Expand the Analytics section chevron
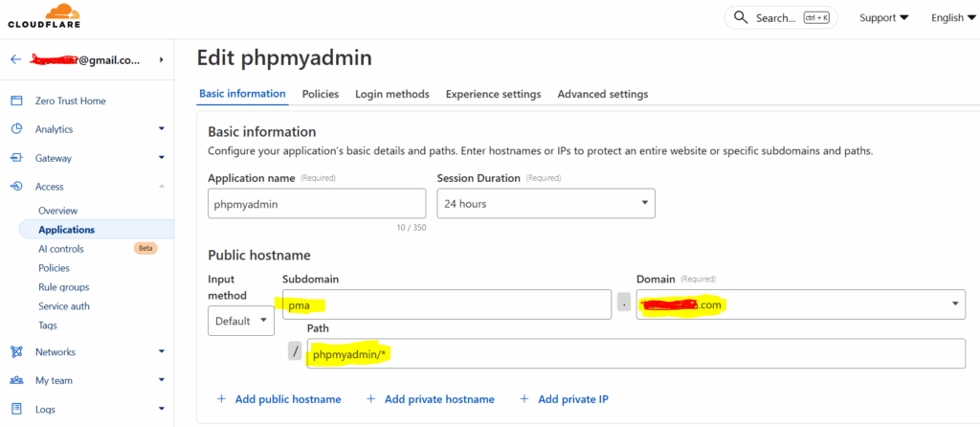This screenshot has height=427, width=980. click(161, 129)
